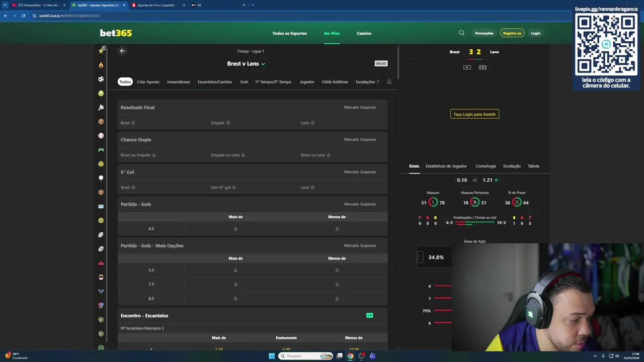Switch to Instantâneas tab
644x362 pixels.
[x=179, y=81]
